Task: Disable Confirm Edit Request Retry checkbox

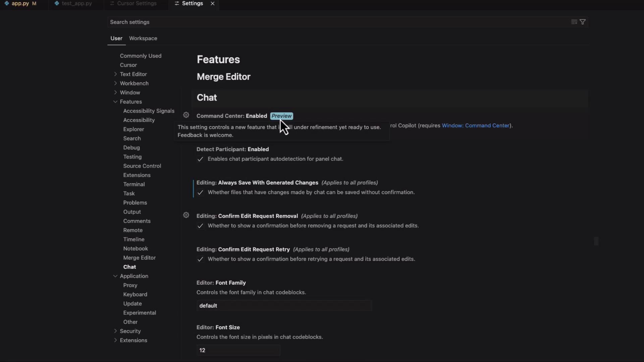Action: pyautogui.click(x=200, y=259)
